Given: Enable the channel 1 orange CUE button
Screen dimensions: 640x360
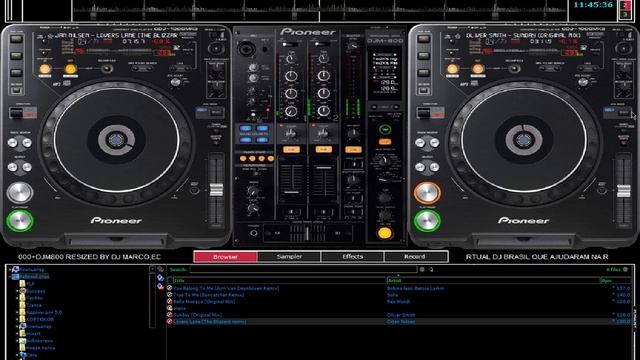Looking at the screenshot, I should tap(291, 150).
